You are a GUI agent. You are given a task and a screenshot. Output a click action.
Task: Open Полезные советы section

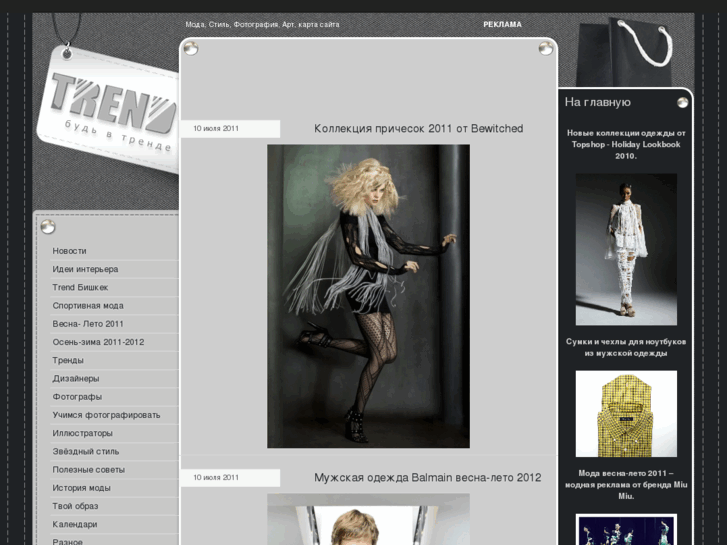[89, 470]
